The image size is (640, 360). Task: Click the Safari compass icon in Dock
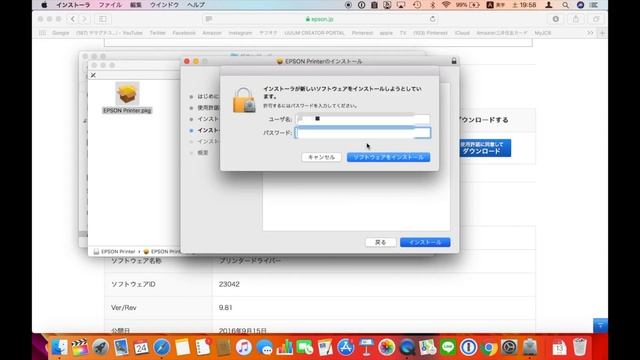point(162,347)
